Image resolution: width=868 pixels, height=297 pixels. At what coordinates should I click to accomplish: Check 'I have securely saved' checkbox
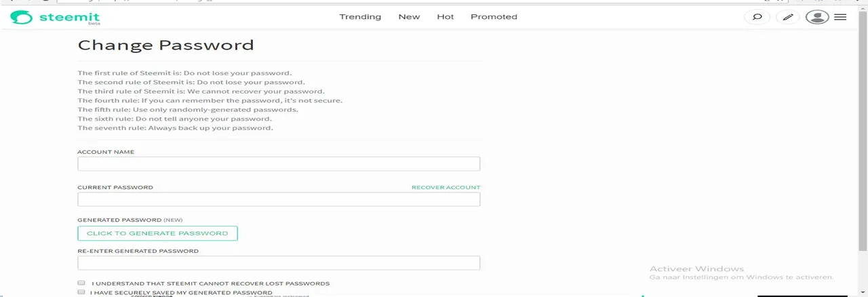[81, 292]
